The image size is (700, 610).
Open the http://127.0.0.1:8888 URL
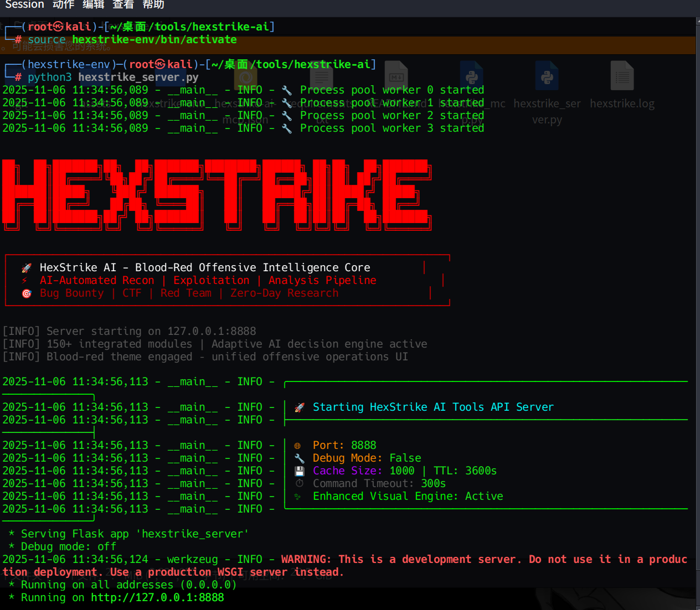(x=157, y=598)
